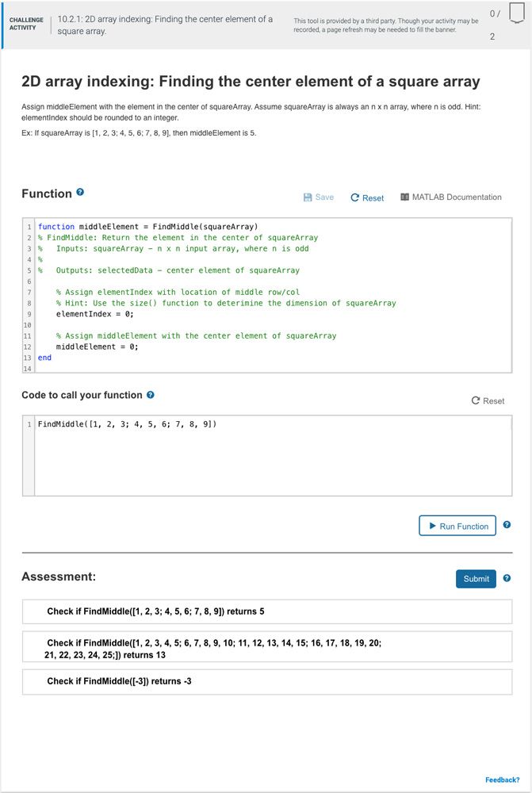The height and width of the screenshot is (793, 532).
Task: Reset the Function editor code
Action: (367, 197)
